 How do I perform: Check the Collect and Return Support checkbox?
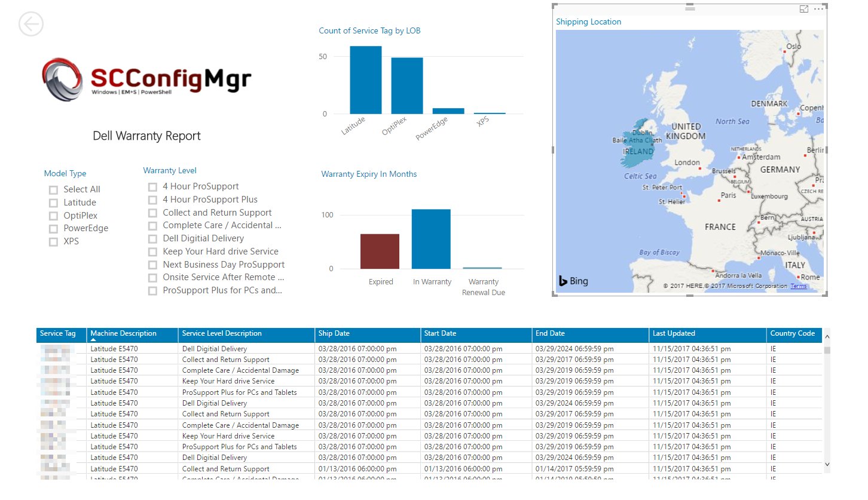pos(152,213)
